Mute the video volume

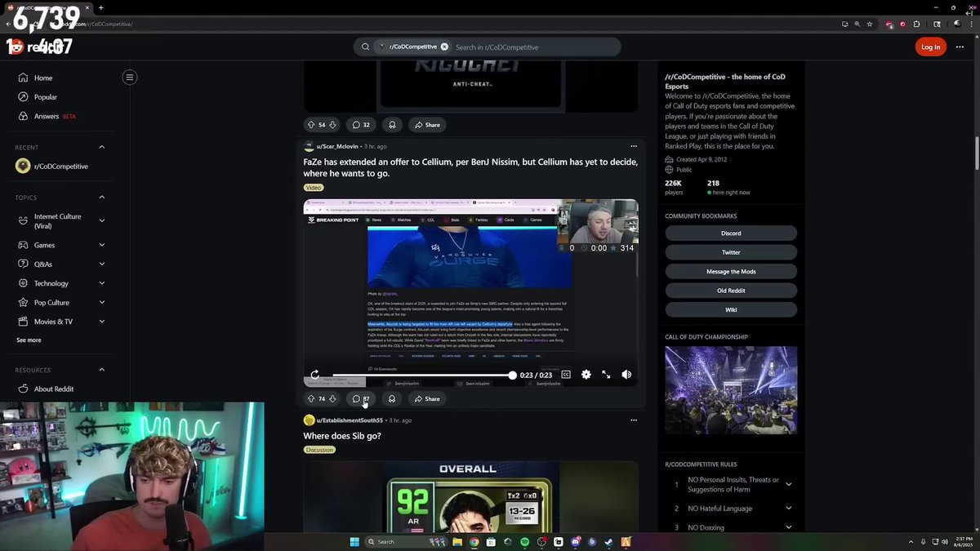626,375
